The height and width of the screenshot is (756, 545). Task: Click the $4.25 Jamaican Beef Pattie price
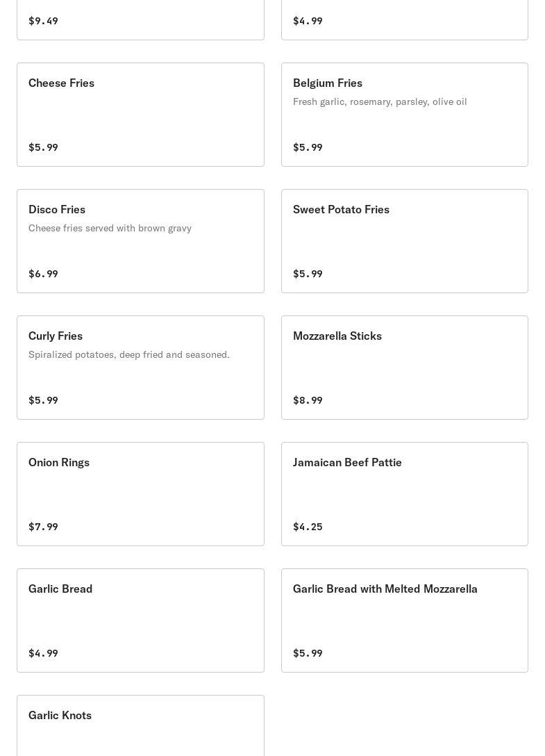point(308,527)
